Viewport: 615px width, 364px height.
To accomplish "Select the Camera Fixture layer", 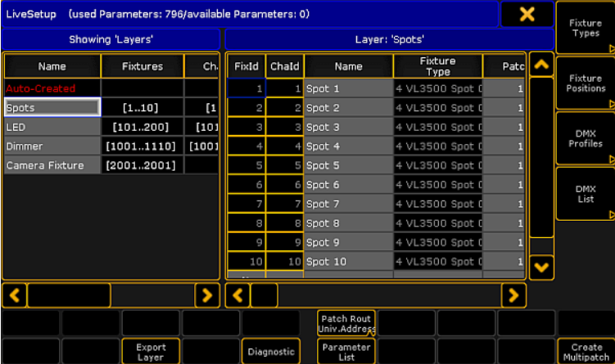I will click(x=52, y=165).
